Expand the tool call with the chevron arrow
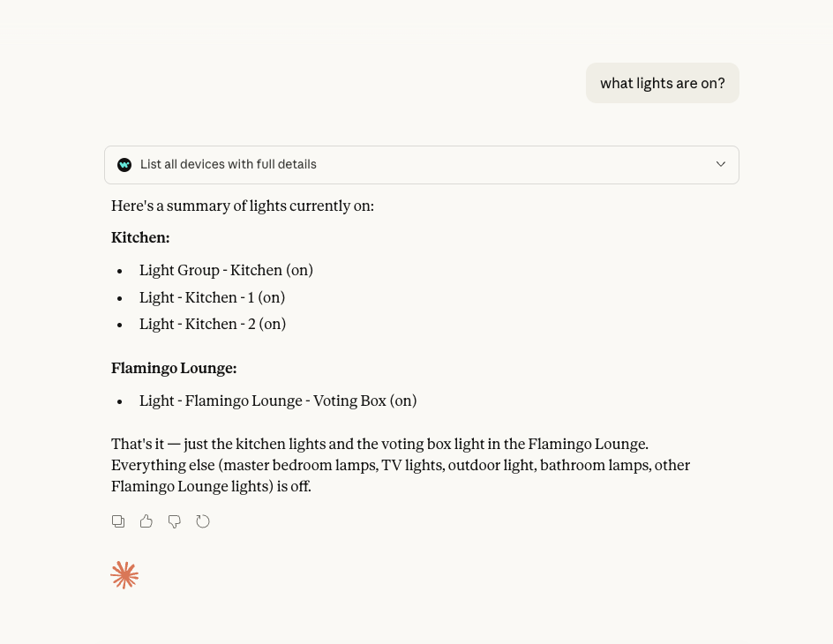The image size is (833, 644). 721,165
